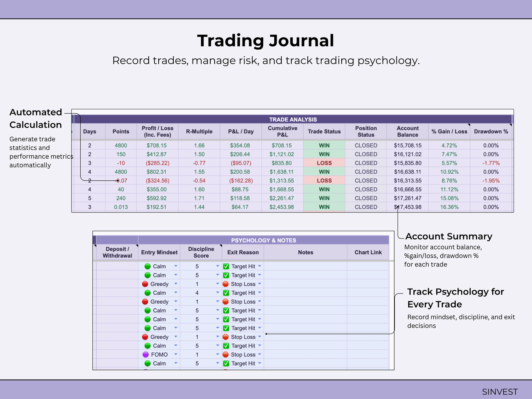532x399 pixels.
Task: Click the P&L / Day column header
Action: [x=241, y=131]
